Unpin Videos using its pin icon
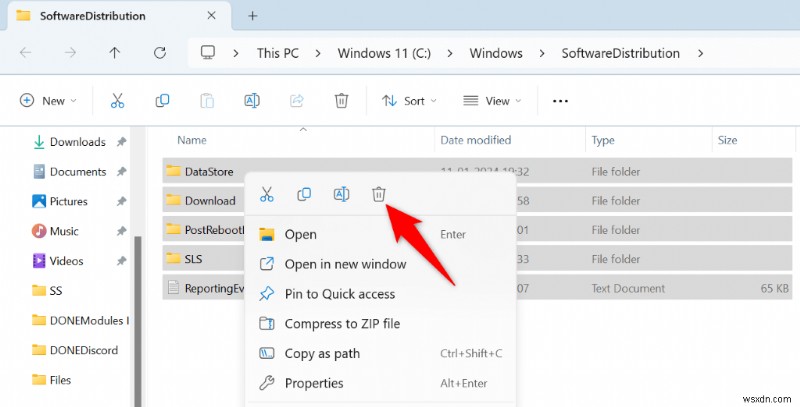The image size is (800, 407). pyautogui.click(x=121, y=261)
